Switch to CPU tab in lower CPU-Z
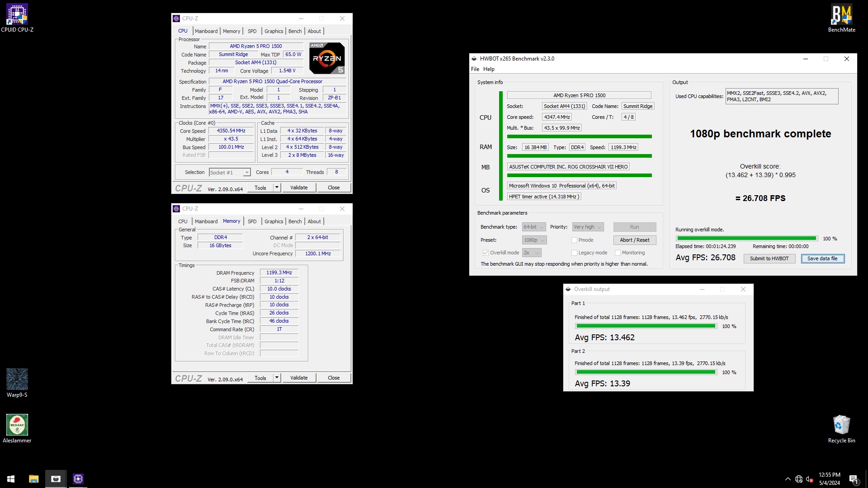 183,221
